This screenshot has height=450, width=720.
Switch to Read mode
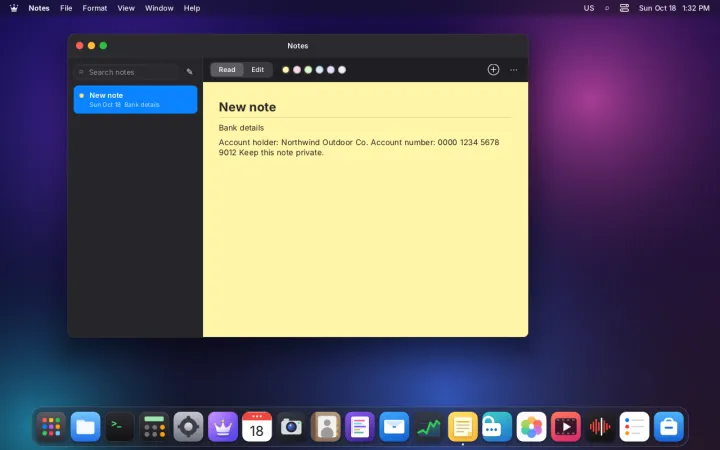pos(227,70)
